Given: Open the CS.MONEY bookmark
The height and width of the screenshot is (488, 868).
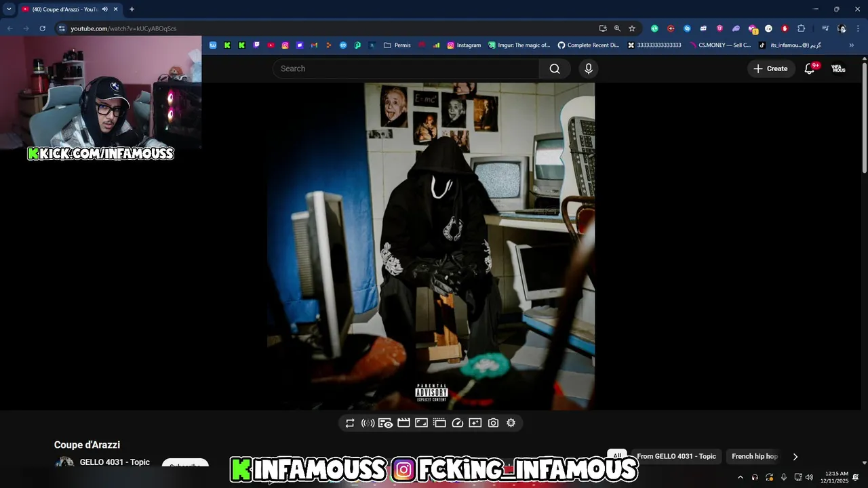Looking at the screenshot, I should [720, 45].
